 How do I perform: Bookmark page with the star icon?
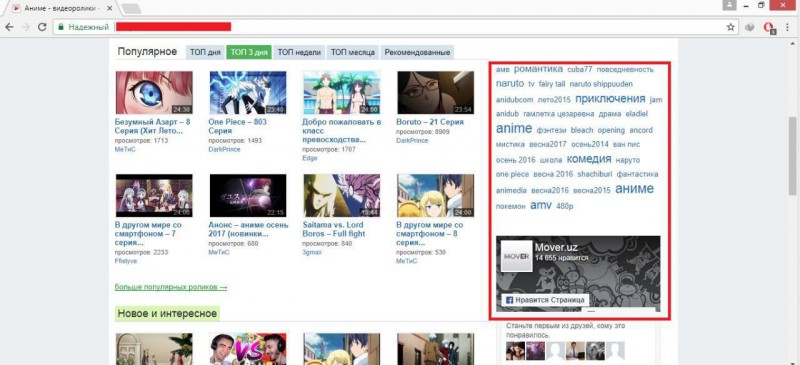[731, 27]
